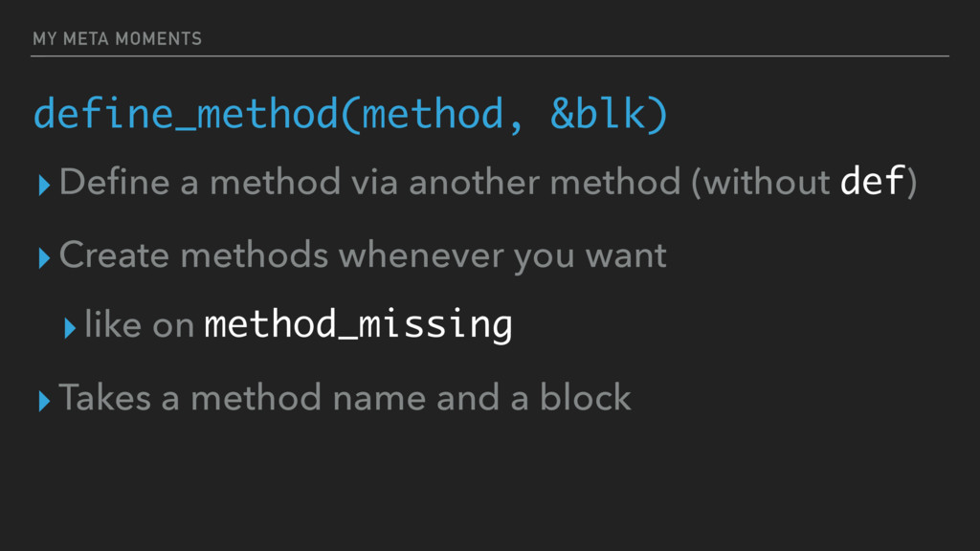The height and width of the screenshot is (551, 980).
Task: Click the bullet arrow before 'Takes a method name'
Action: click(x=44, y=401)
